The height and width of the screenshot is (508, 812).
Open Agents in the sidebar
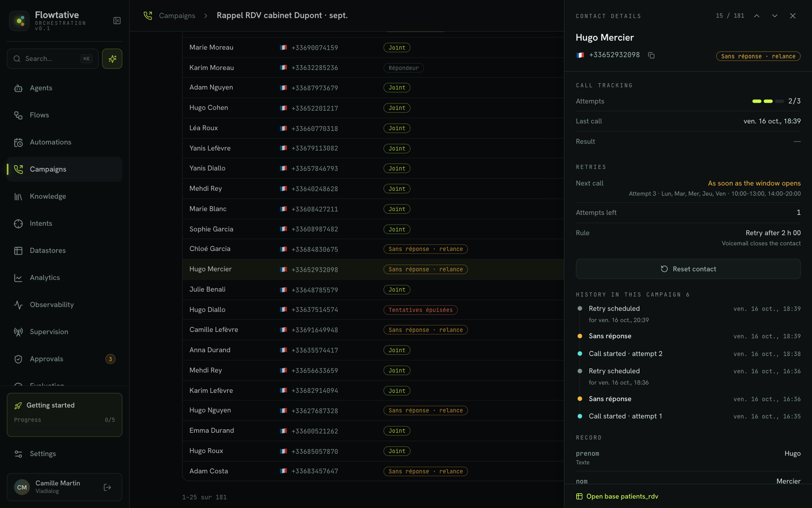pos(65,88)
